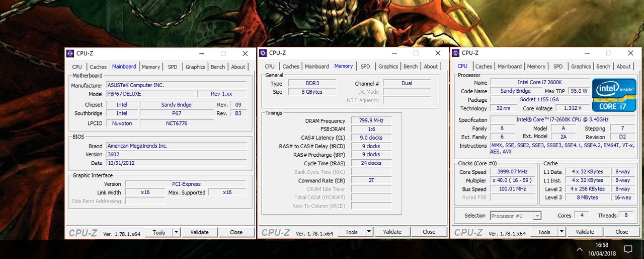Open the Windows notification center icon
The width and height of the screenshot is (644, 259).
click(628, 249)
